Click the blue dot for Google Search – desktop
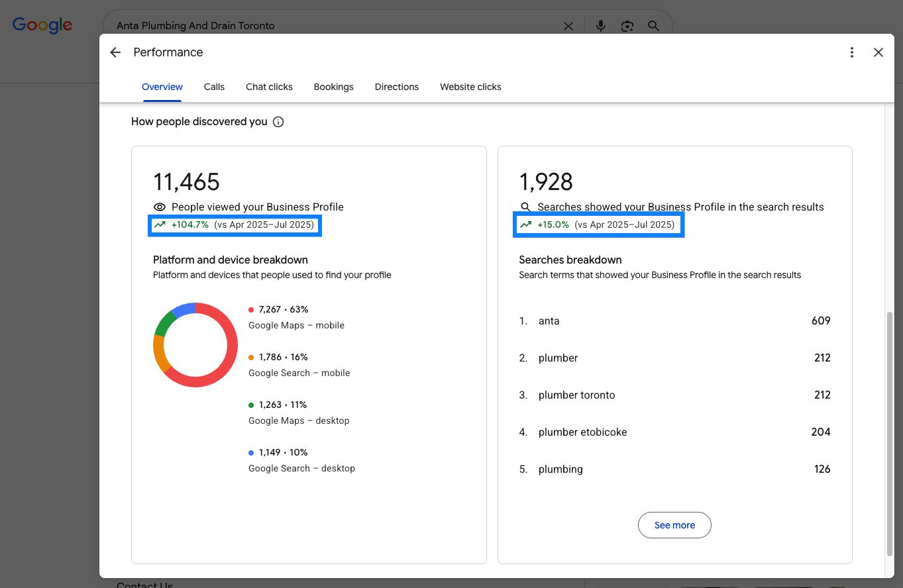The height and width of the screenshot is (588, 903). click(x=251, y=452)
